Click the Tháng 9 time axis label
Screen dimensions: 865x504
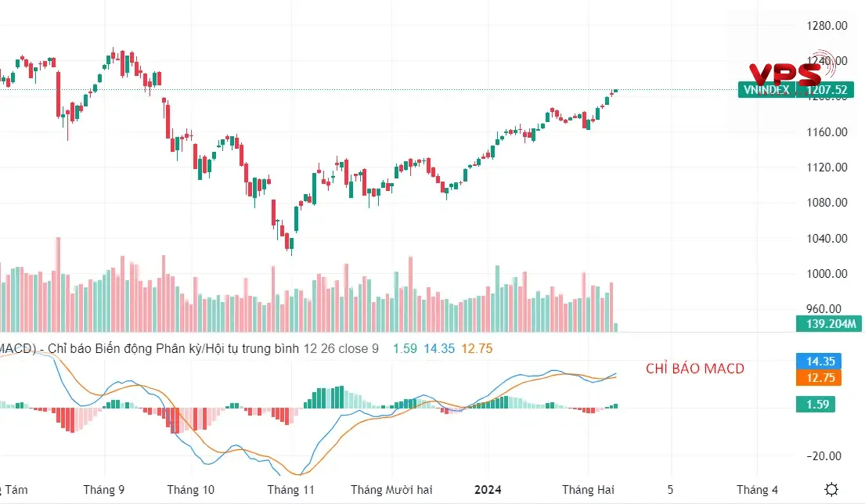pyautogui.click(x=104, y=490)
